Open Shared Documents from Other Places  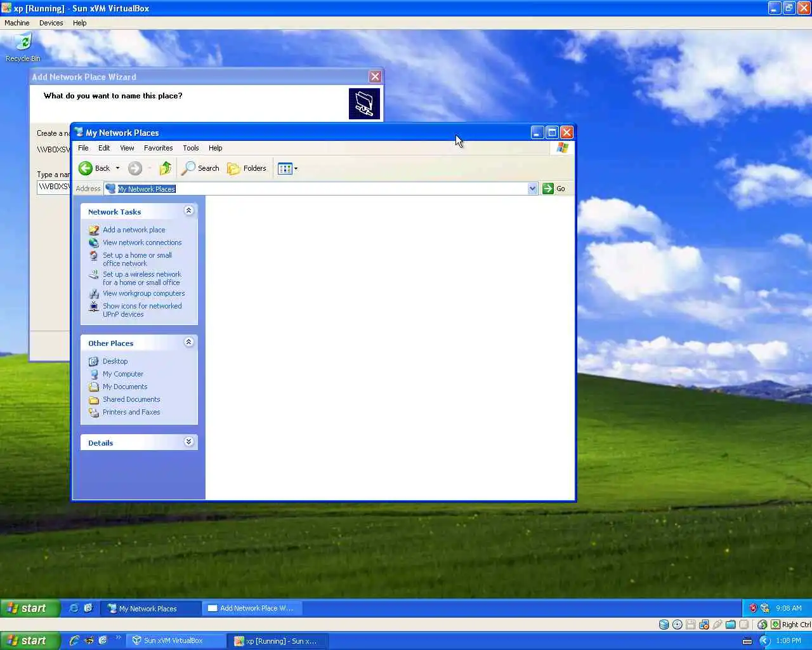point(131,399)
